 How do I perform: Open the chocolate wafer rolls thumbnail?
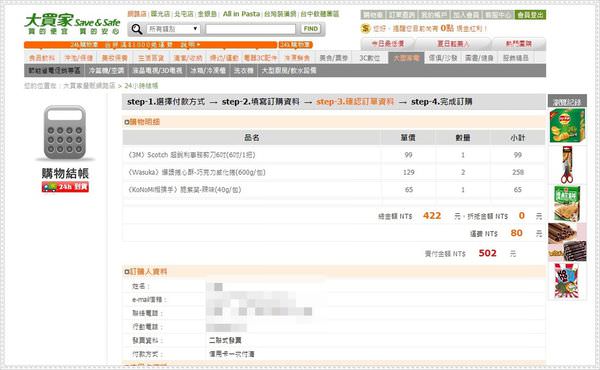click(x=567, y=242)
